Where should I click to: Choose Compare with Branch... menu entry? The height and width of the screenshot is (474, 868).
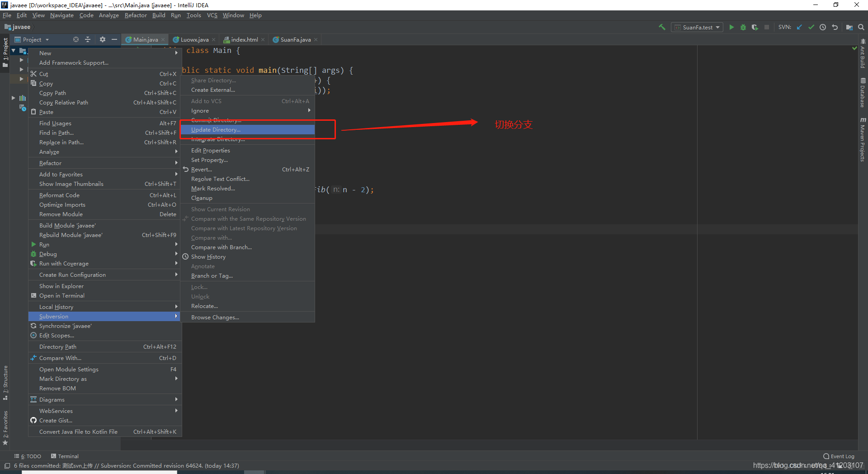click(247, 247)
